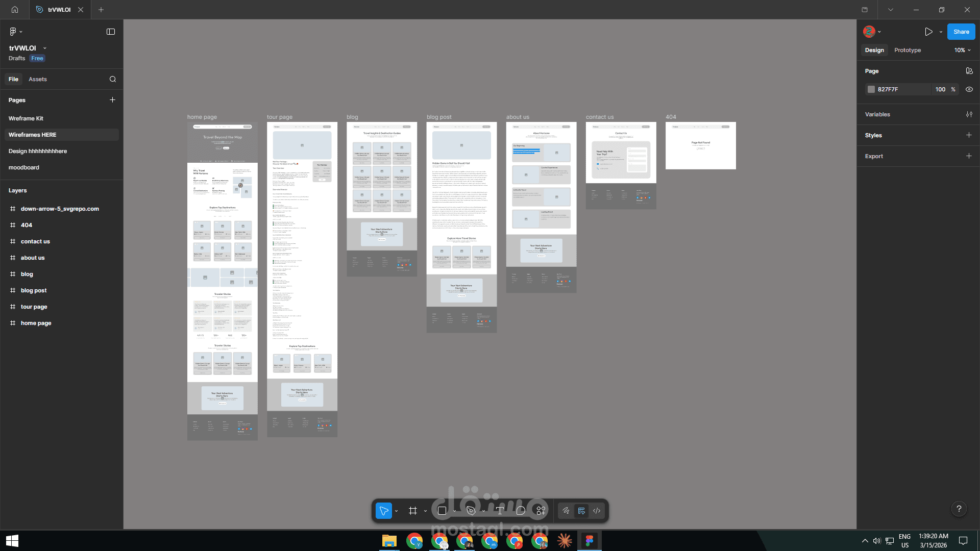The height and width of the screenshot is (551, 980).
Task: Select the Text tool
Action: click(500, 511)
